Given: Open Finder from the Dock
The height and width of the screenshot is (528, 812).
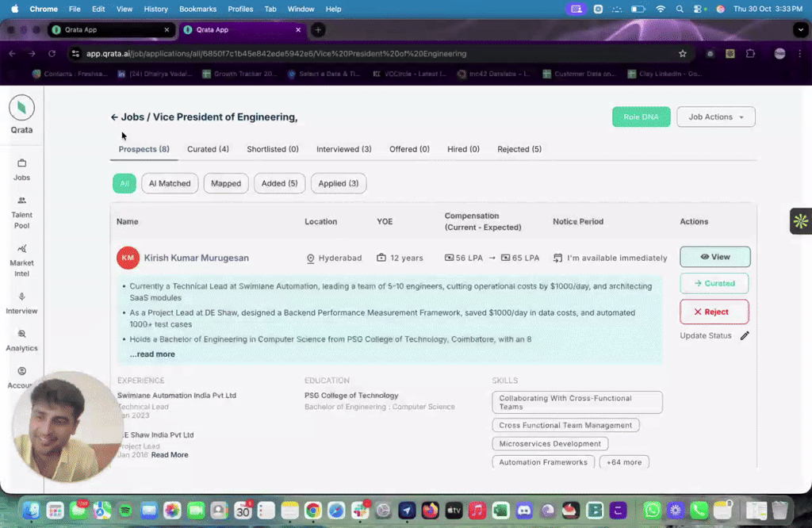Looking at the screenshot, I should pyautogui.click(x=32, y=511).
